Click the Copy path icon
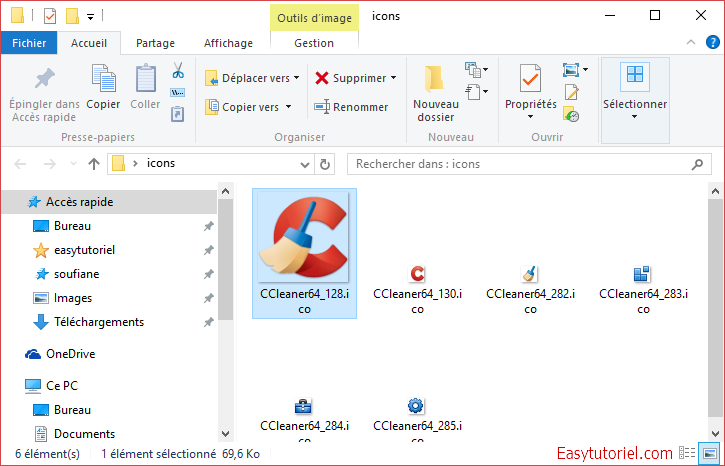725x466 pixels. coord(178,92)
